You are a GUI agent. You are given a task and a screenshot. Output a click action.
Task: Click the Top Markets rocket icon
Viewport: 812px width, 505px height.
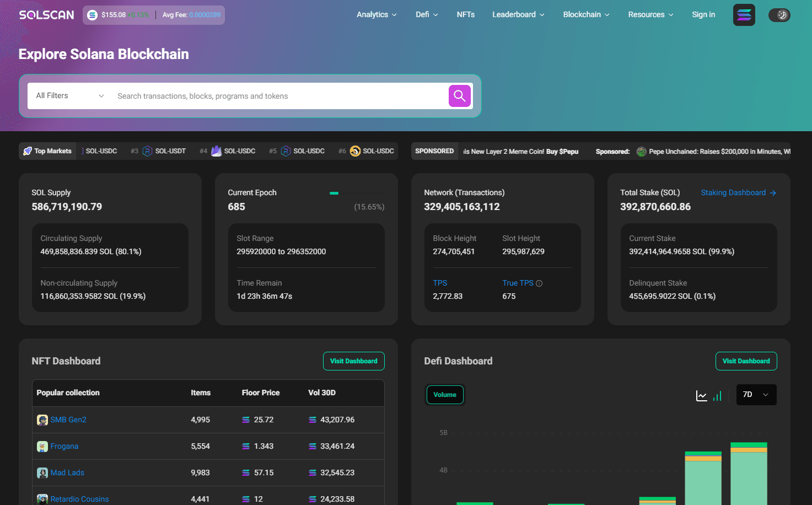coord(27,151)
